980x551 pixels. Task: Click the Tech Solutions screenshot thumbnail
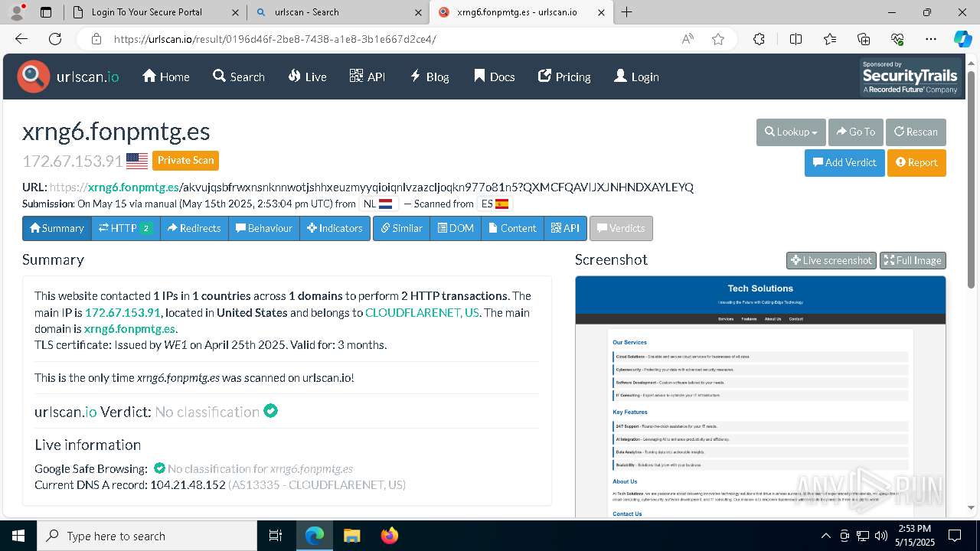tap(760, 396)
